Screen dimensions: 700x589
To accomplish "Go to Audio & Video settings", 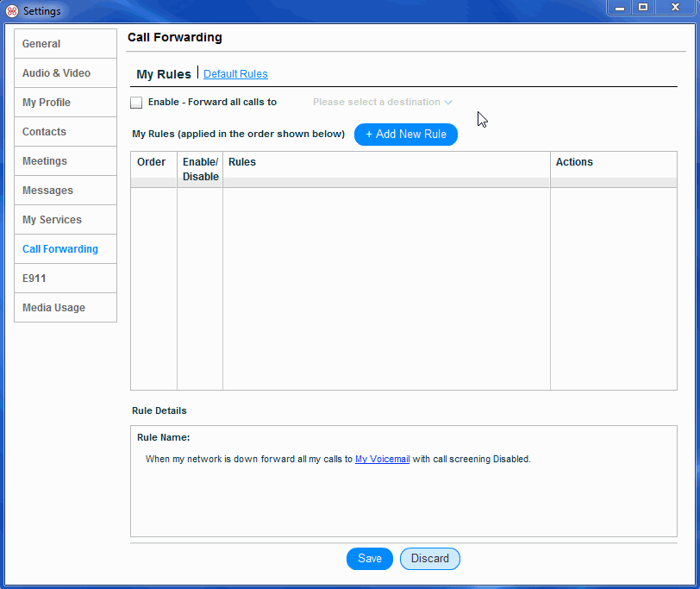I will [66, 73].
